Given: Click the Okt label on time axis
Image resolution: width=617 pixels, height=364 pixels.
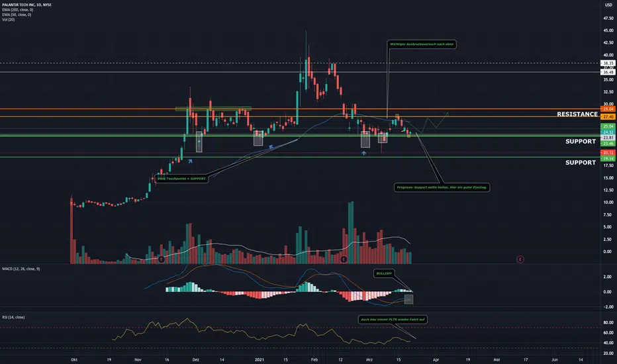Looking at the screenshot, I should [74, 359].
